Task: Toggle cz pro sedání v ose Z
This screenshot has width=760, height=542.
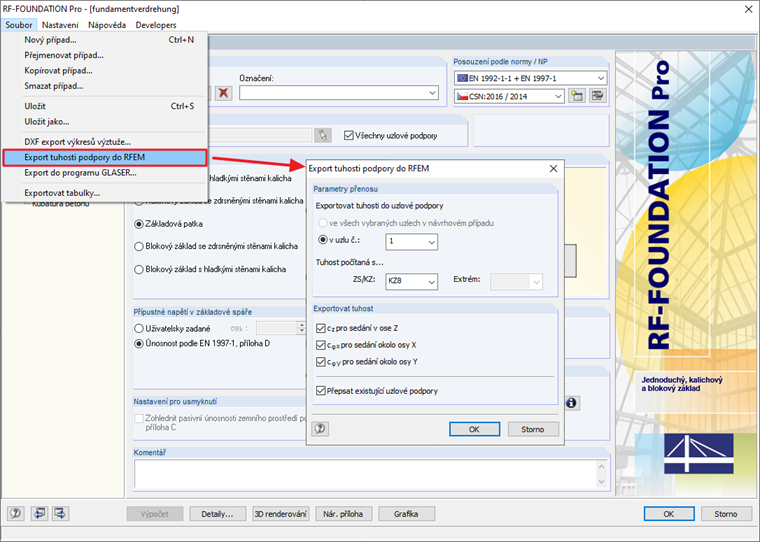Action: tap(320, 328)
